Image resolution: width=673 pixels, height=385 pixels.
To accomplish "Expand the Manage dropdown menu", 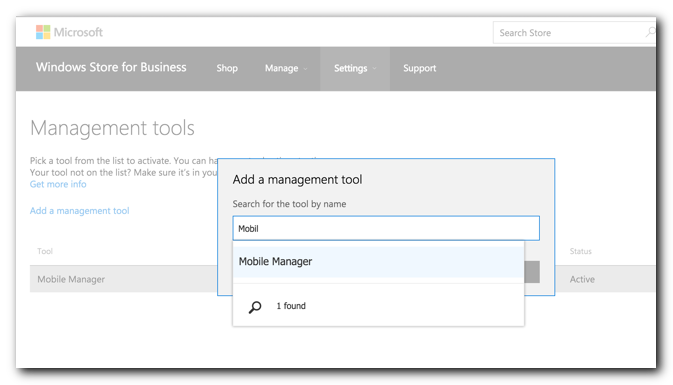I will tap(286, 69).
